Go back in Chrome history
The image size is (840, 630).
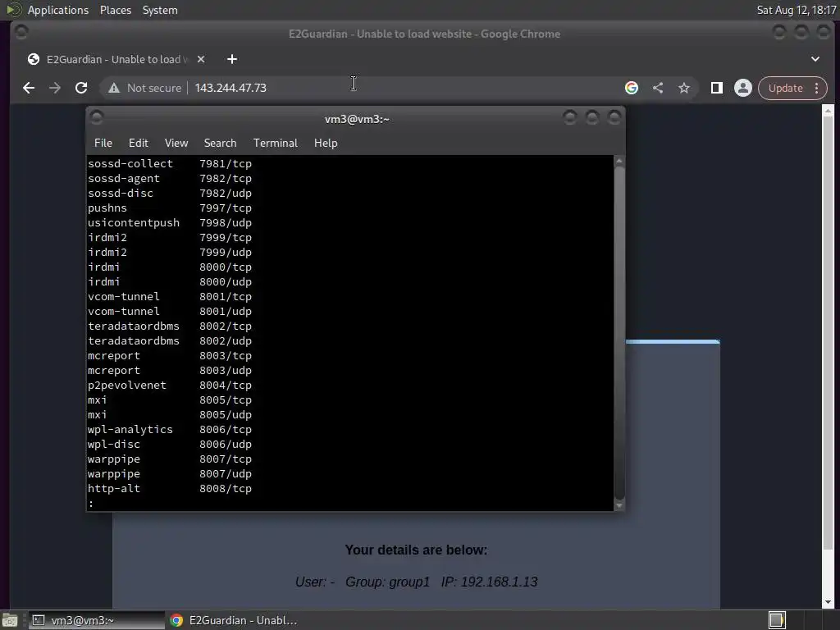coord(29,88)
